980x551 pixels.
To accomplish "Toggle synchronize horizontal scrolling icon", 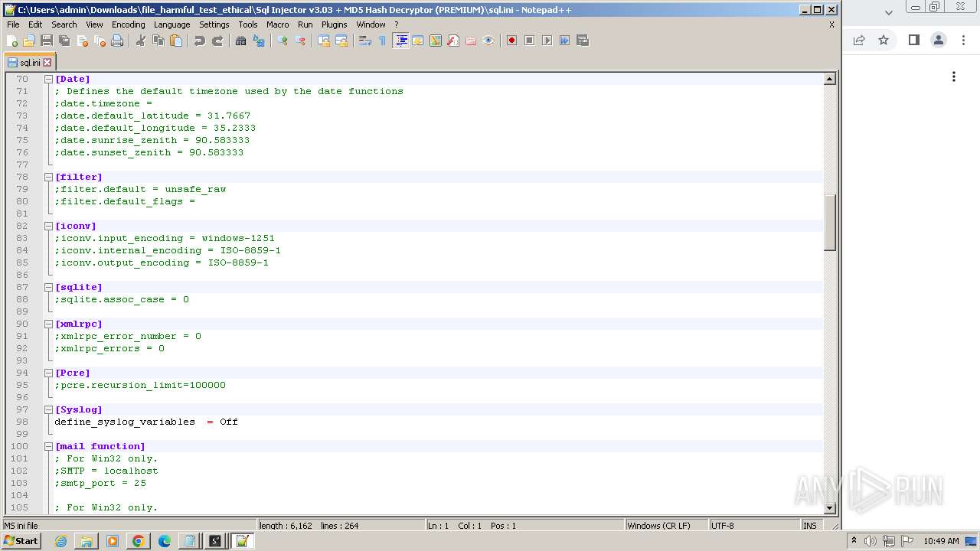I will point(341,41).
